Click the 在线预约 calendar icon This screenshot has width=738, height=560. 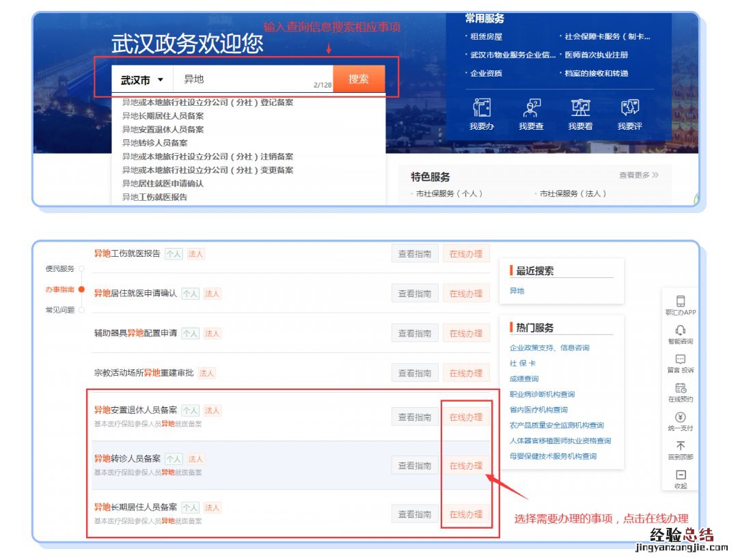tap(680, 389)
